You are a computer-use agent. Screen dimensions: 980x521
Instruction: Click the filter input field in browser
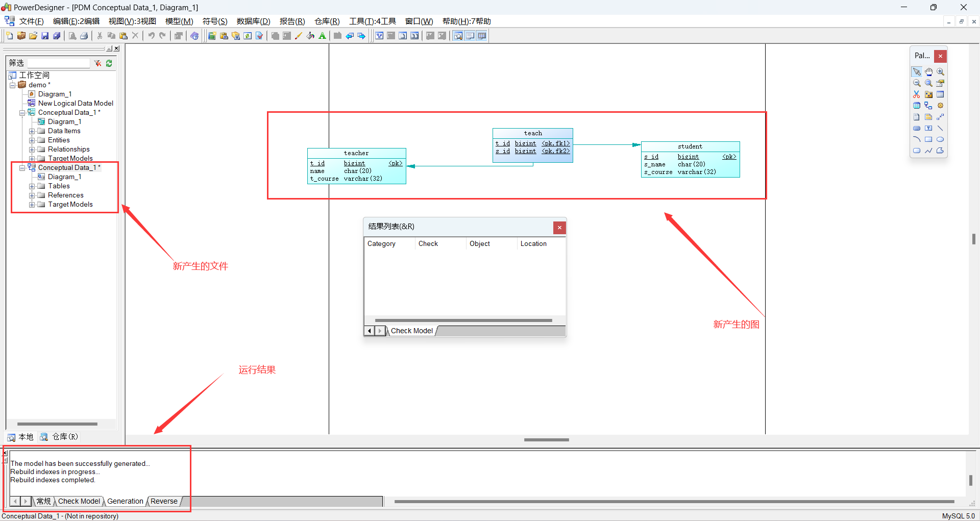tap(58, 63)
